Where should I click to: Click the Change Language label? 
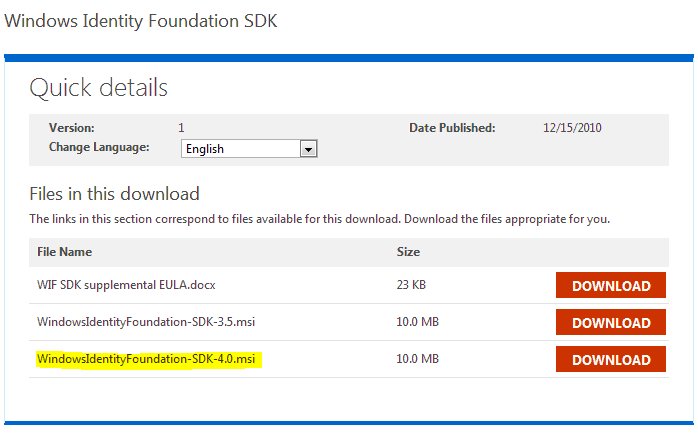[99, 148]
